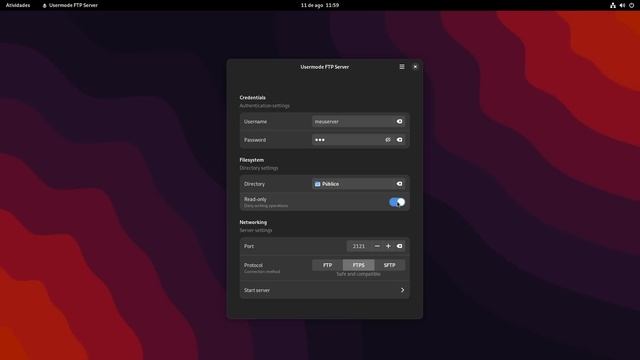Select the FTPS protocol option

point(358,265)
